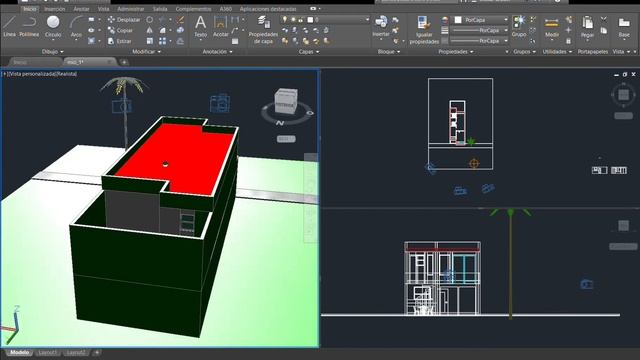Viewport: 640px width, 360px height.
Task: Click the color wheel icon in Propiedades
Action: pos(445,20)
